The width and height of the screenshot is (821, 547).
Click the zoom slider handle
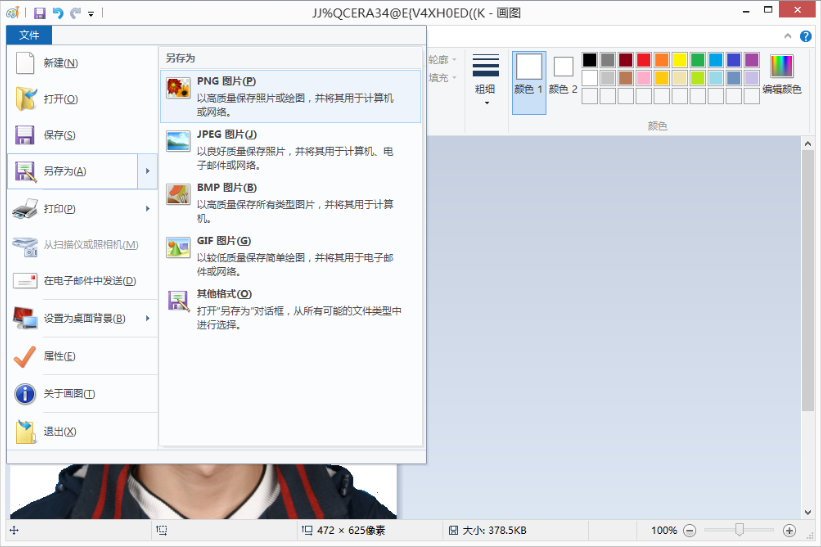tap(739, 530)
